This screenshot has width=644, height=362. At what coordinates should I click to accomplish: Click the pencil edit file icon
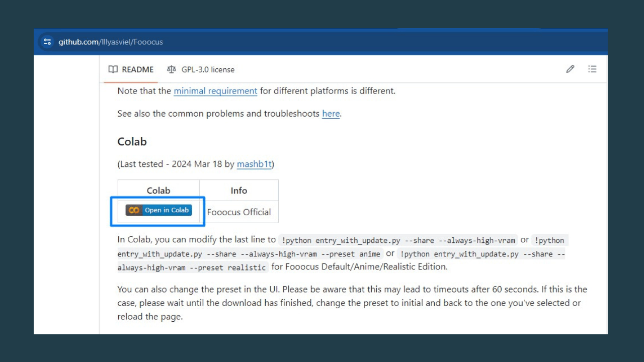(570, 69)
